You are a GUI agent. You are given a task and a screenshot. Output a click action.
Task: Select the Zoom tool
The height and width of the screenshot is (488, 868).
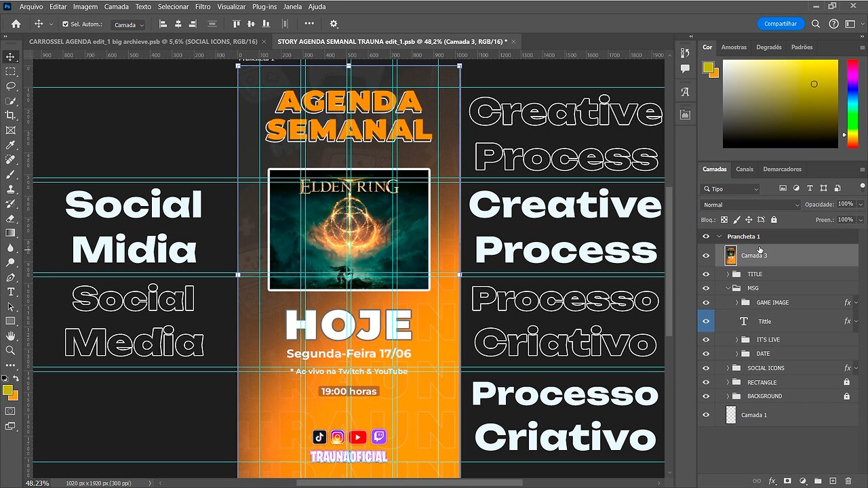pos(10,350)
